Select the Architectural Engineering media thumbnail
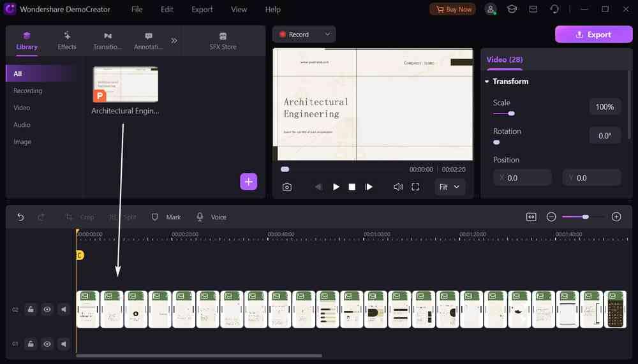This screenshot has height=364, width=638. (125, 84)
